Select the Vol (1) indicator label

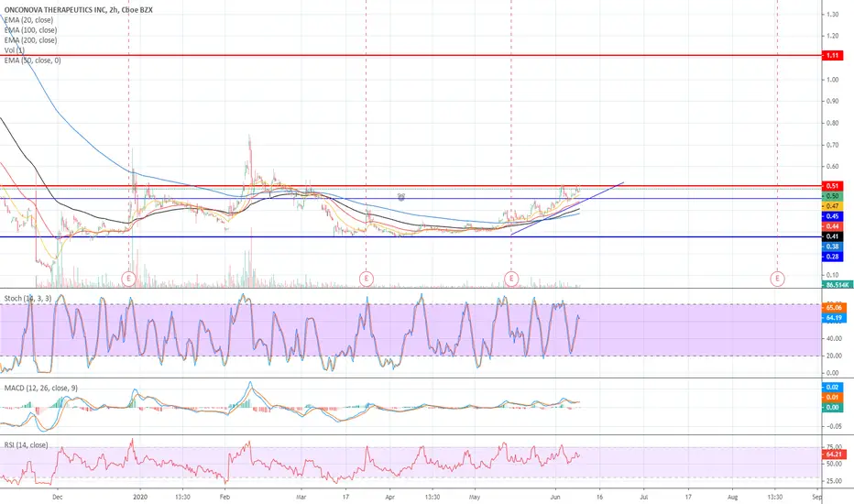14,50
